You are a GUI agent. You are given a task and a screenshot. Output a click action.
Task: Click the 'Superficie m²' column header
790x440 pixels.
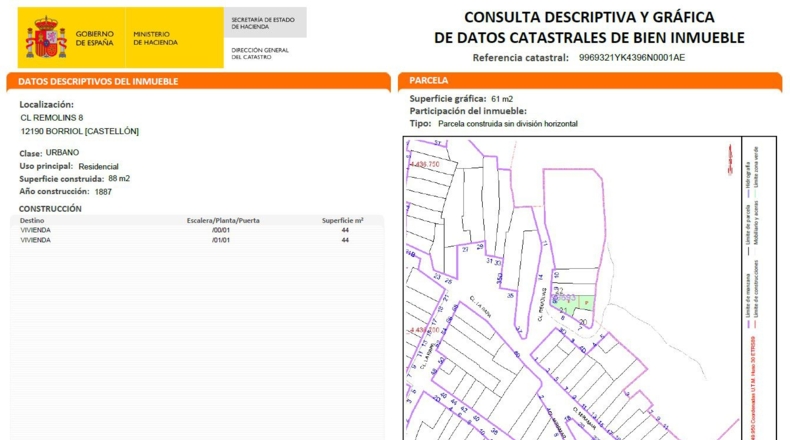click(x=343, y=220)
